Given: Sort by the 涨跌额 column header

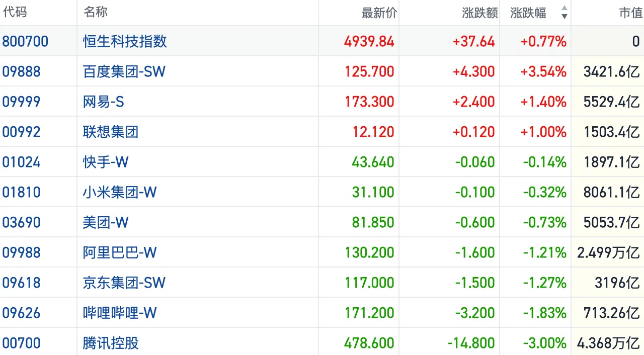Looking at the screenshot, I should (479, 13).
